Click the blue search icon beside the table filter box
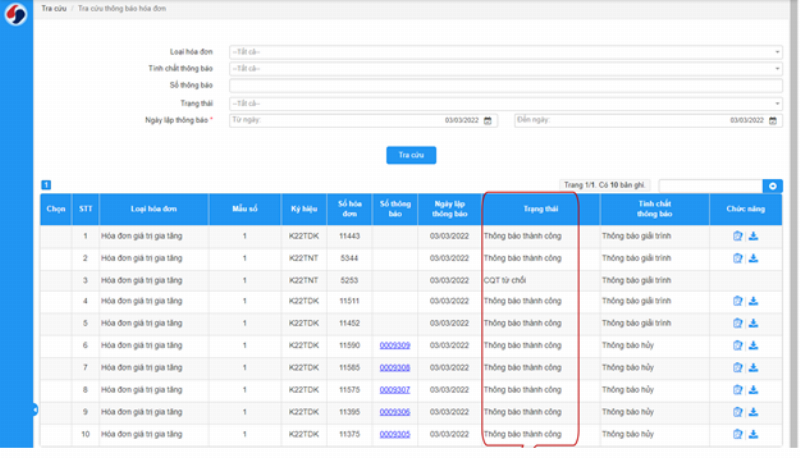This screenshot has height=458, width=800. 772,186
